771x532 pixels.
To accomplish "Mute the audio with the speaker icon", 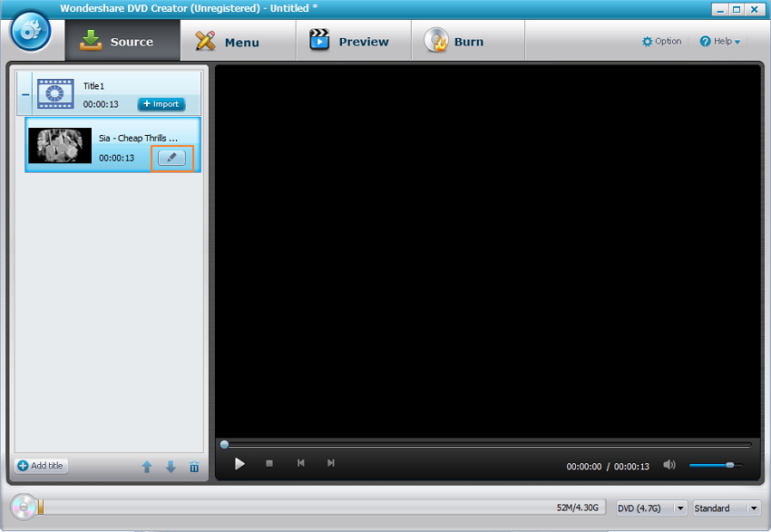I will 669,465.
